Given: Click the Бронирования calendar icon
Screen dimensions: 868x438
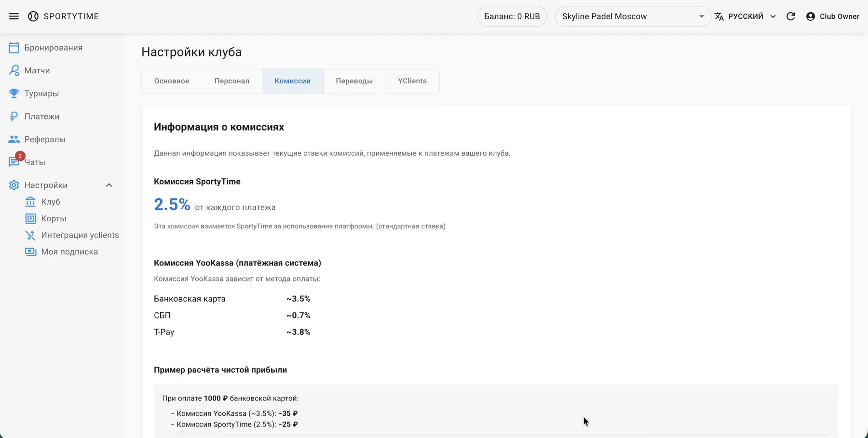Looking at the screenshot, I should coord(14,48).
